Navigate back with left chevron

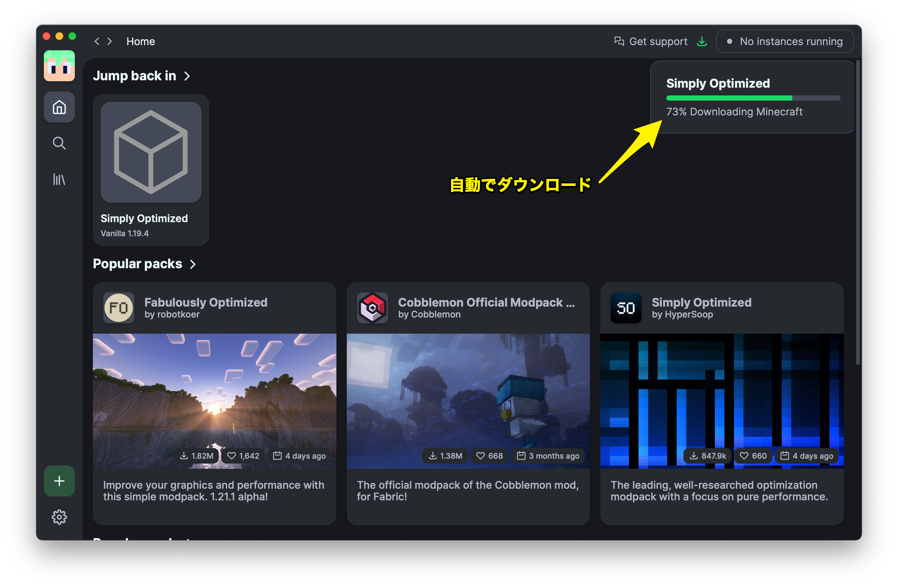97,41
